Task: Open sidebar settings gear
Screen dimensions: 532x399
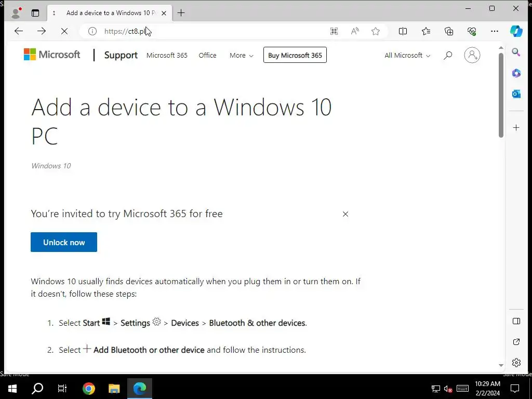Action: click(516, 363)
